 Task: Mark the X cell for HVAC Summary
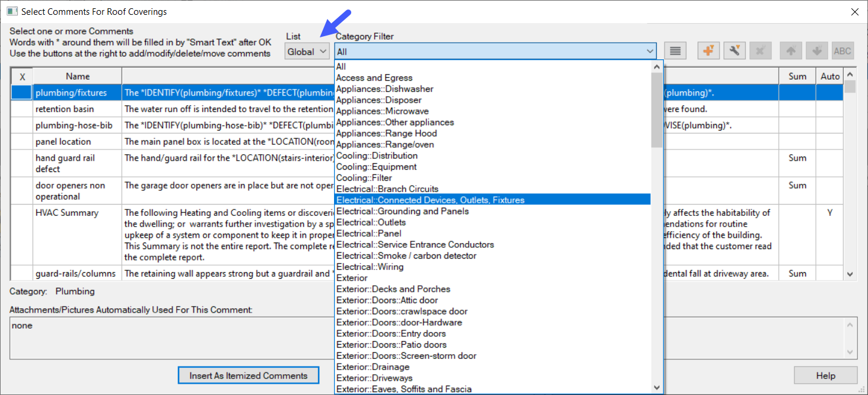click(22, 234)
